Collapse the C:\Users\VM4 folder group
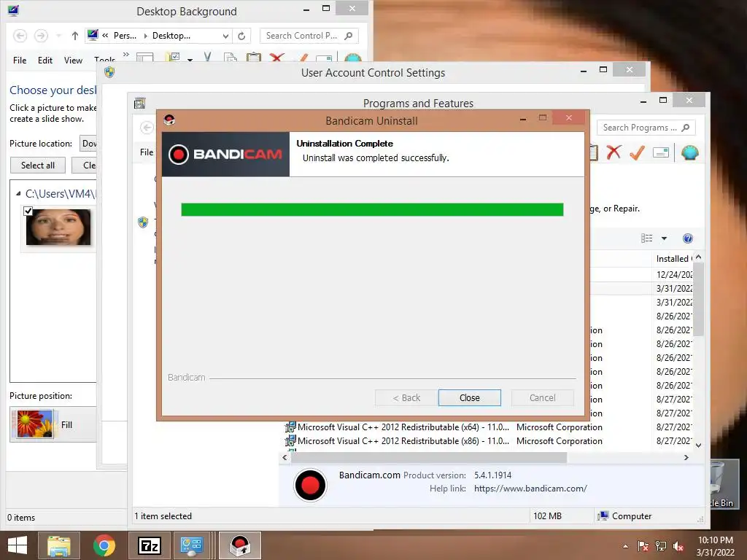This screenshot has height=560, width=747. [18, 193]
